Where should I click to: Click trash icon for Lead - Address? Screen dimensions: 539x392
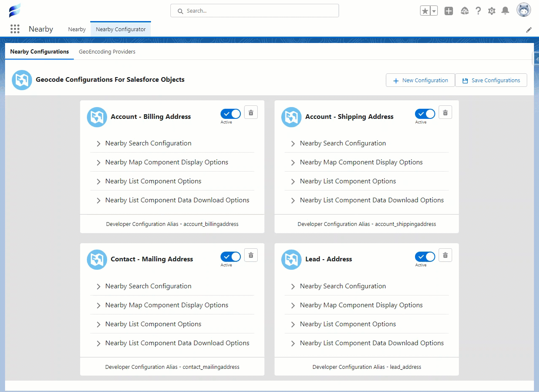click(x=445, y=255)
